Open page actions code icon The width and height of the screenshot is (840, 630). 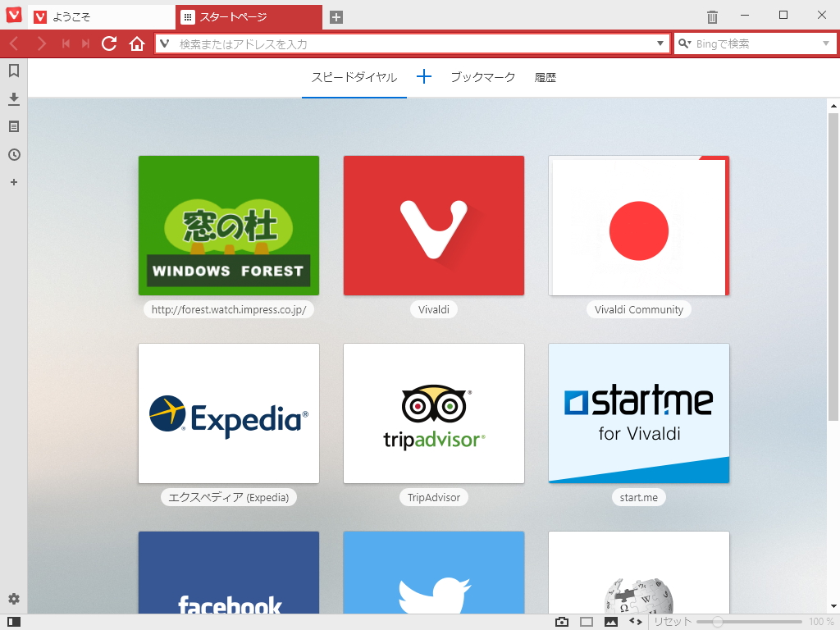click(x=636, y=622)
